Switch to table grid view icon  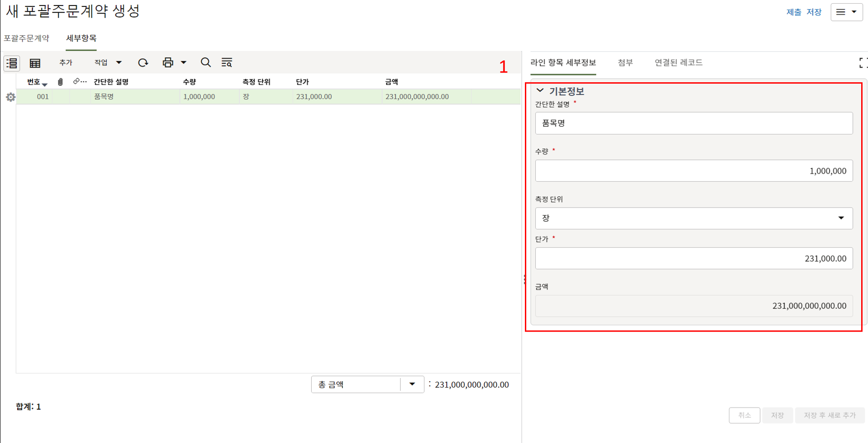tap(35, 63)
